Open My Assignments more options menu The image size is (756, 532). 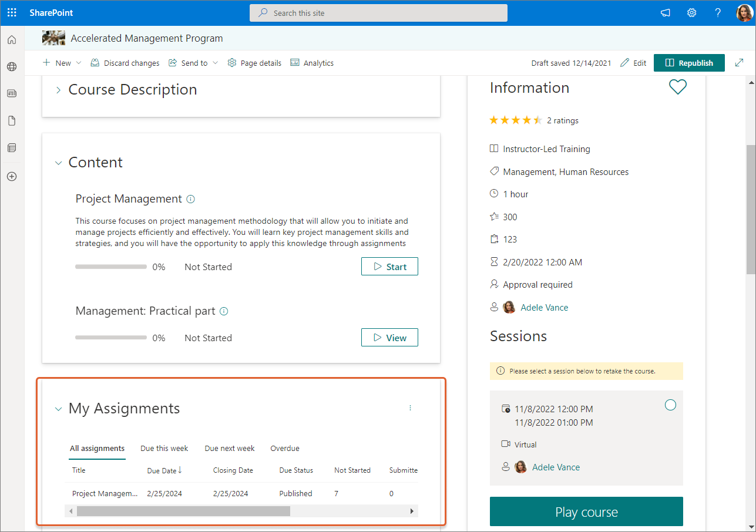tap(410, 408)
